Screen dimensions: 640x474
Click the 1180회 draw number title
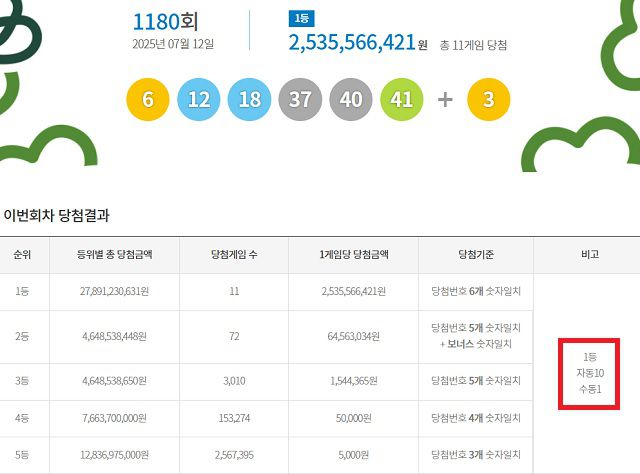point(172,20)
